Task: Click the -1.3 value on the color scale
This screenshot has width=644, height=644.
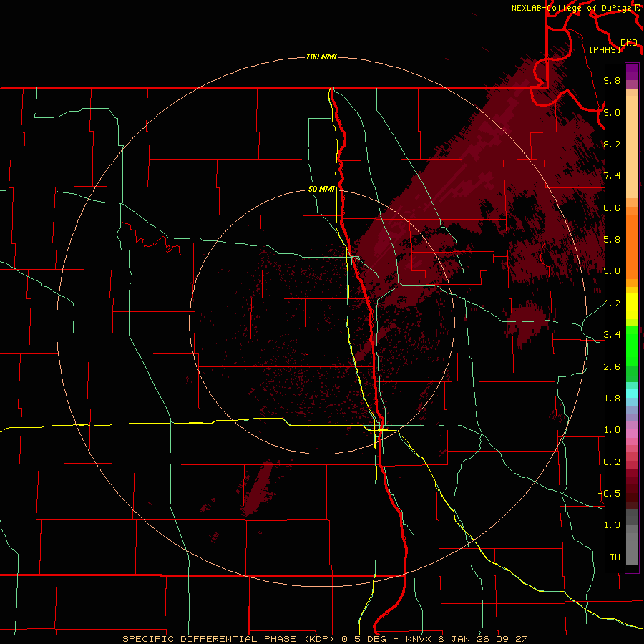Action: [609, 525]
